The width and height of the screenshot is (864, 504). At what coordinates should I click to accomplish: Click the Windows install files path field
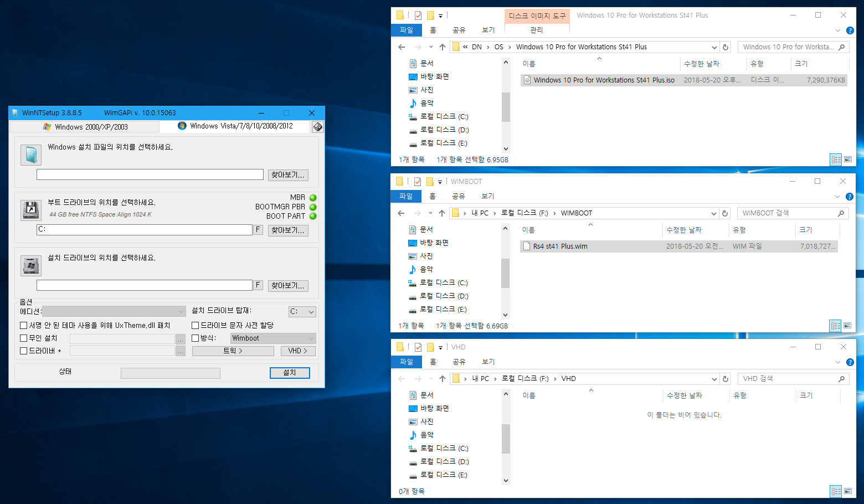point(150,174)
